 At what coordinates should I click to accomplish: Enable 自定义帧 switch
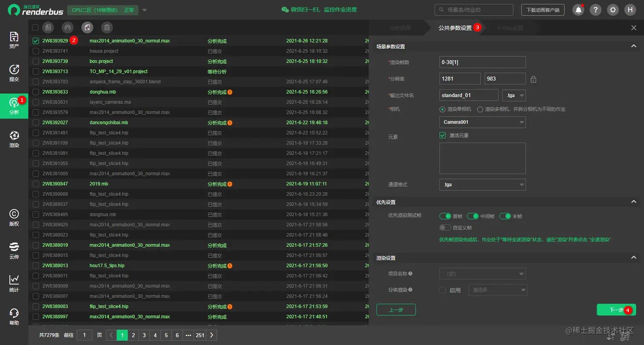(x=445, y=228)
